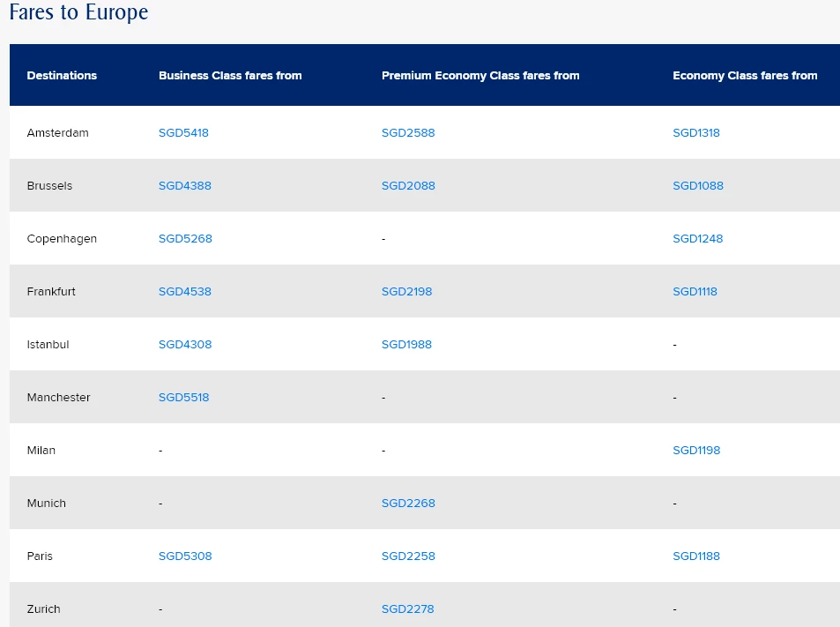Choose Brussels Premium Economy fare SGD2088
This screenshot has height=627, width=840.
(x=408, y=186)
